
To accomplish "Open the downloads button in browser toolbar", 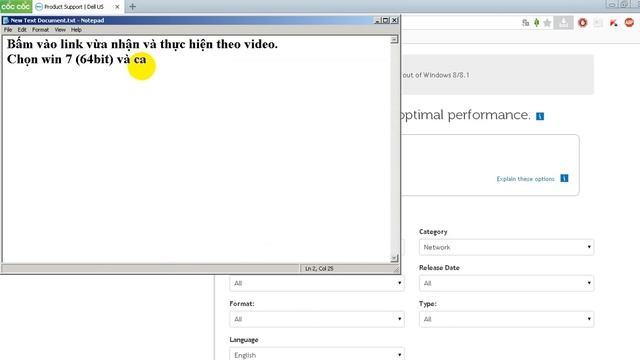I will click(x=563, y=23).
